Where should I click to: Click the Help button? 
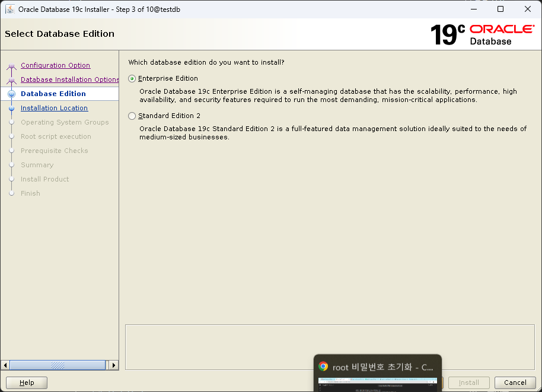(x=27, y=383)
